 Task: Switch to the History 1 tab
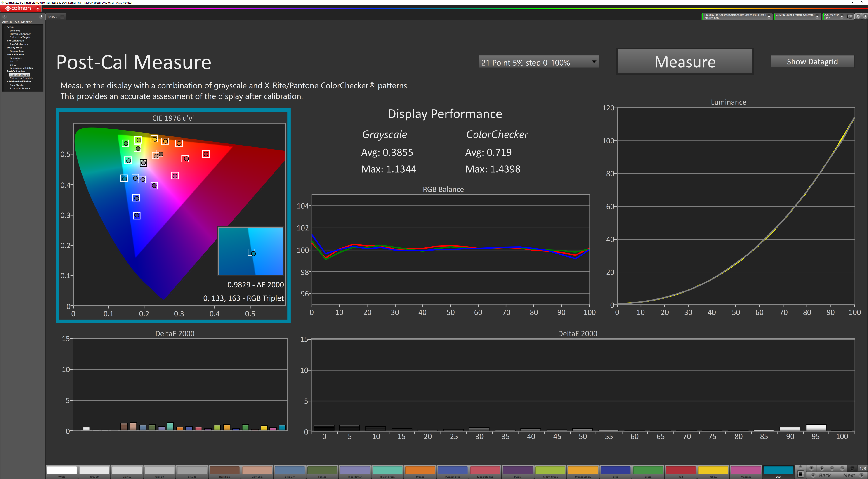52,17
